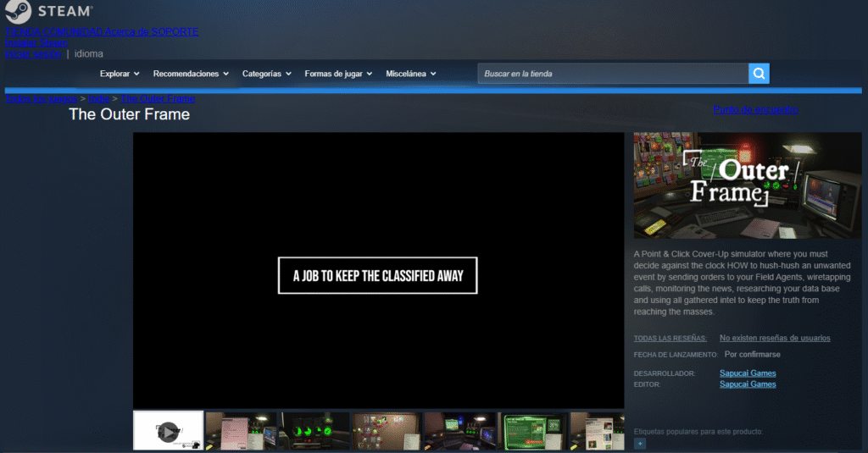
Task: Click the Iniciar sesión link
Action: click(x=33, y=53)
